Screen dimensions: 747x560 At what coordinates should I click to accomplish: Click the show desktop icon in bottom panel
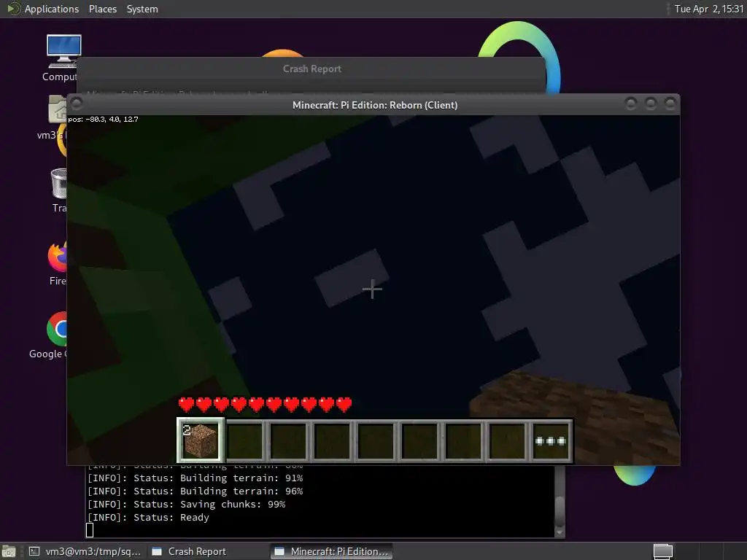pos(9,551)
